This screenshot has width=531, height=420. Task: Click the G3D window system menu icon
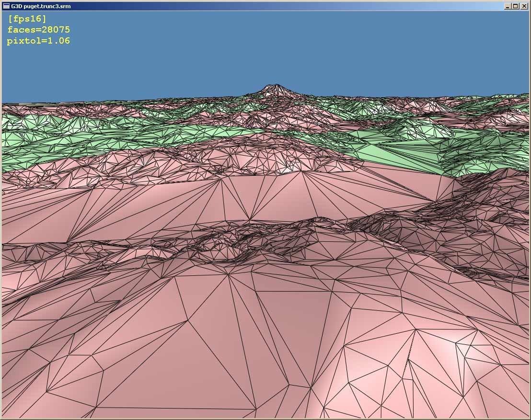6,6
